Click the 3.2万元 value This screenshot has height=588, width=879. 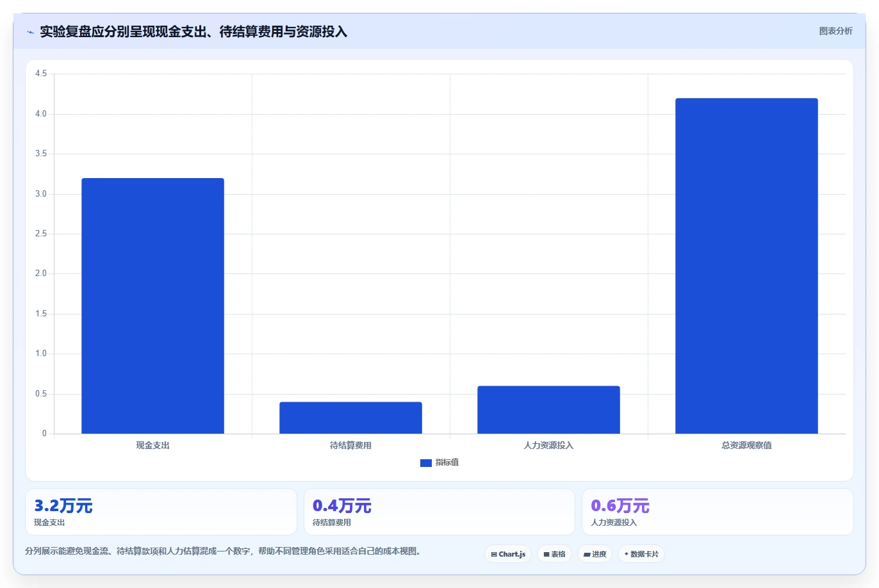pos(63,506)
